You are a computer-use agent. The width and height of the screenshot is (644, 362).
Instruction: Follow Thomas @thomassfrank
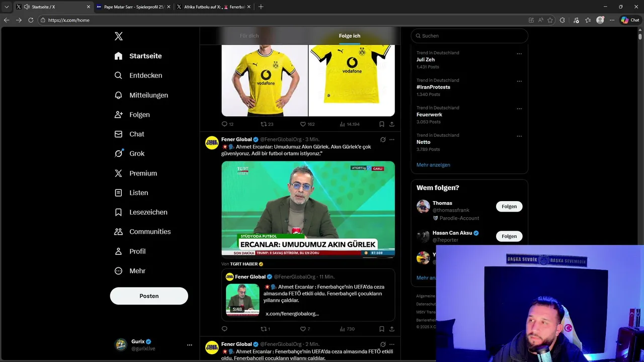click(x=509, y=207)
